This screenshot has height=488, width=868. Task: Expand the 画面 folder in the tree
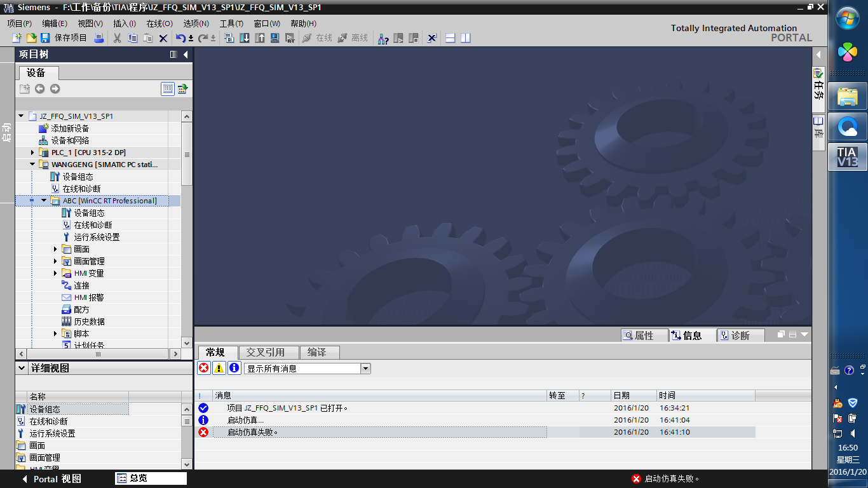click(x=55, y=249)
